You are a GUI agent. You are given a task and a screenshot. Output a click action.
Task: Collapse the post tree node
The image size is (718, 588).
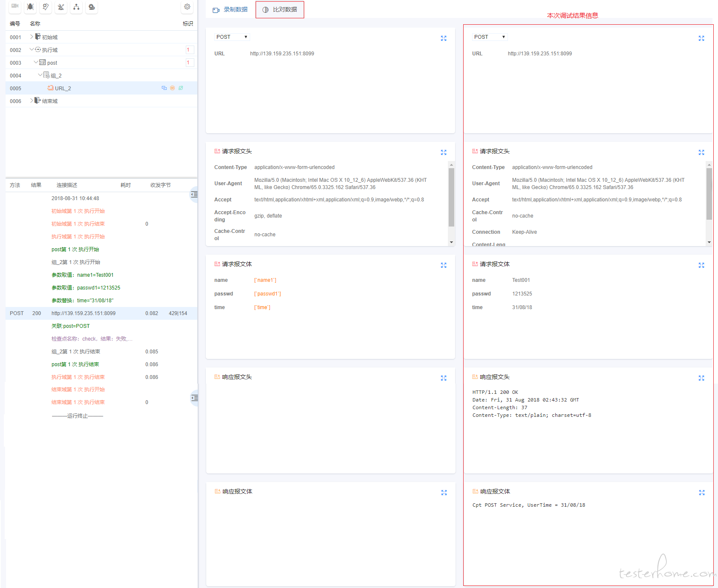coord(36,62)
